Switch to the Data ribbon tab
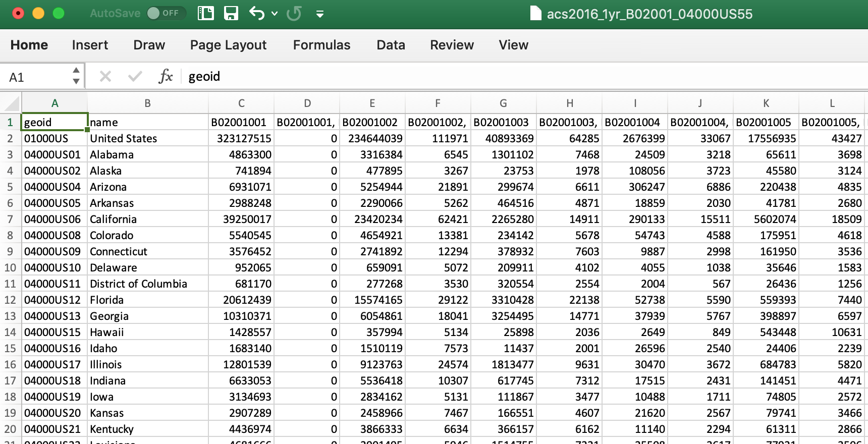This screenshot has height=444, width=868. point(391,45)
